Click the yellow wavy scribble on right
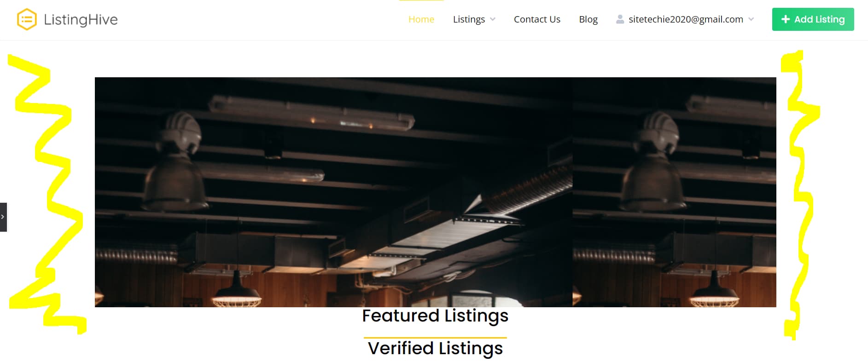 (x=800, y=195)
